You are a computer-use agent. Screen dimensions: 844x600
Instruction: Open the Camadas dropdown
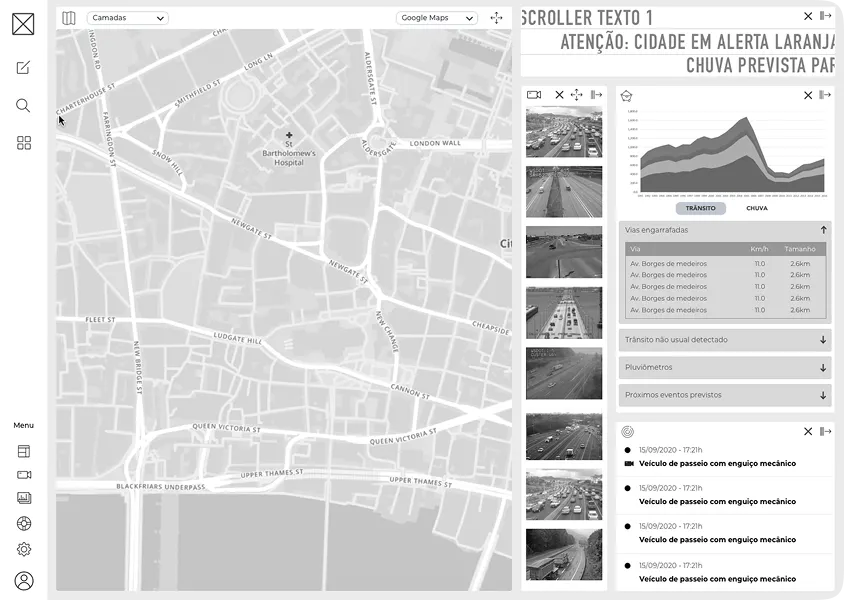(128, 18)
